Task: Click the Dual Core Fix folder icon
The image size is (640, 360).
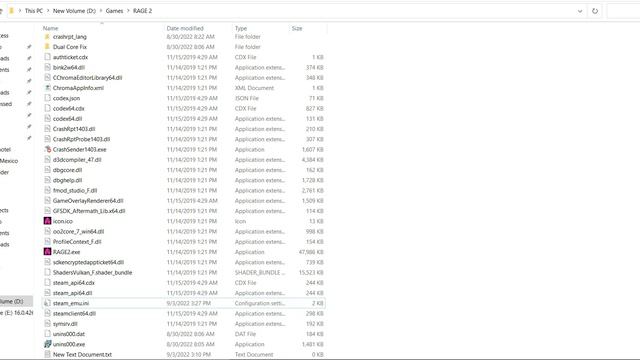Action: click(47, 47)
